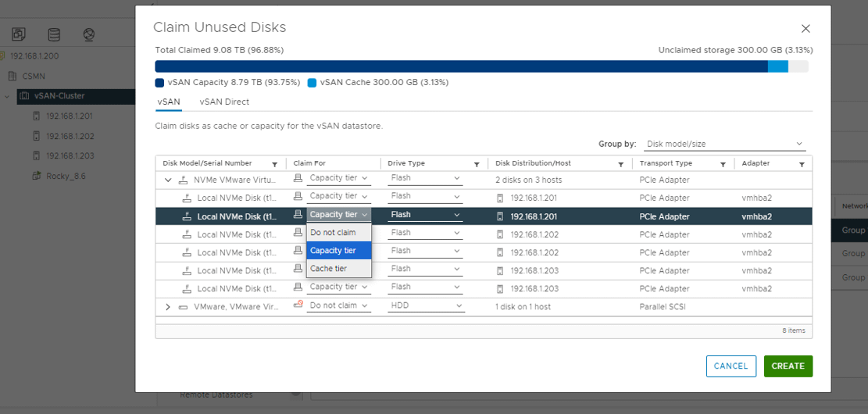Click the Drive Type column header label
The image size is (868, 414).
[x=405, y=163]
